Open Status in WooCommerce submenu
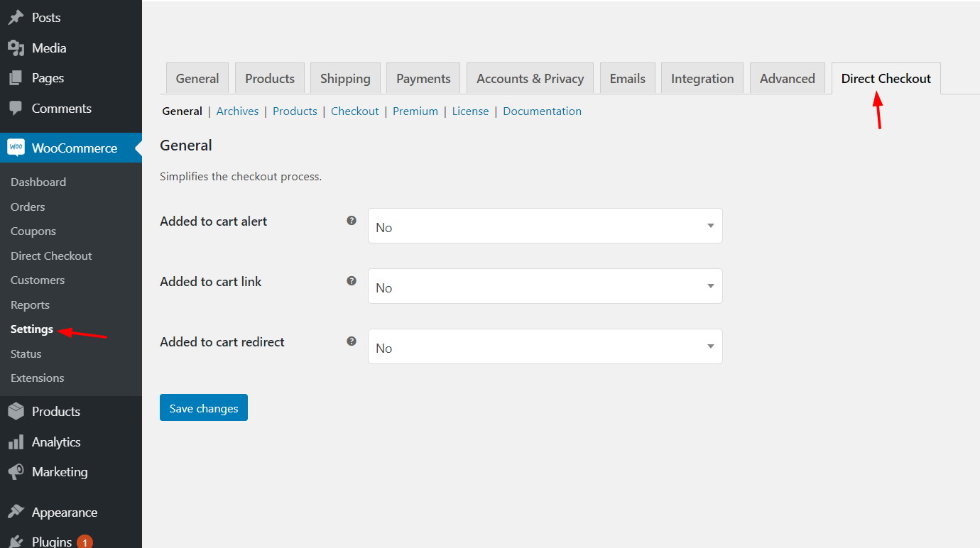The height and width of the screenshot is (548, 980). pos(26,354)
